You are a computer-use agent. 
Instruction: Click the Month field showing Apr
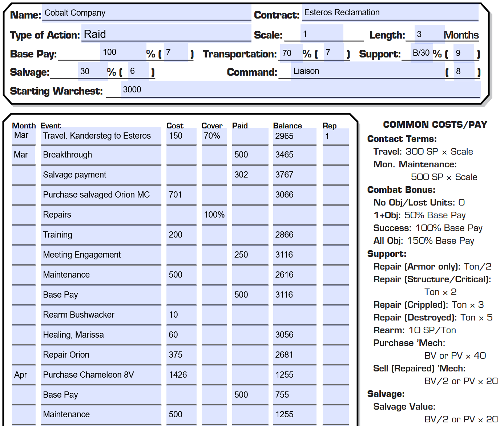[24, 375]
